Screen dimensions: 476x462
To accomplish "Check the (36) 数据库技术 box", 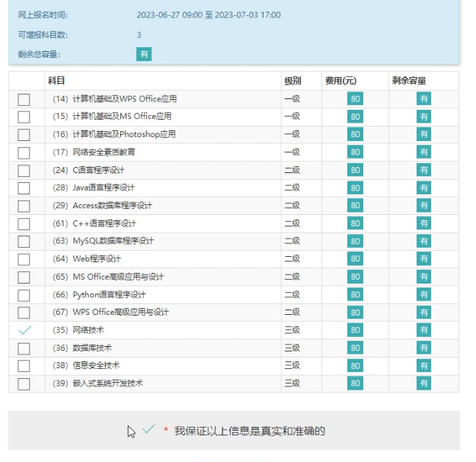I will [x=24, y=348].
